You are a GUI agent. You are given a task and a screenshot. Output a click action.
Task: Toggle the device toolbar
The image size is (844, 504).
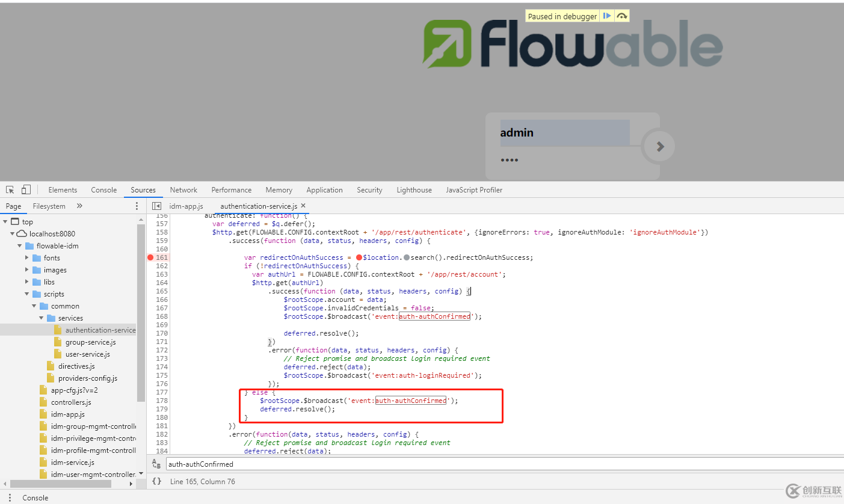24,189
